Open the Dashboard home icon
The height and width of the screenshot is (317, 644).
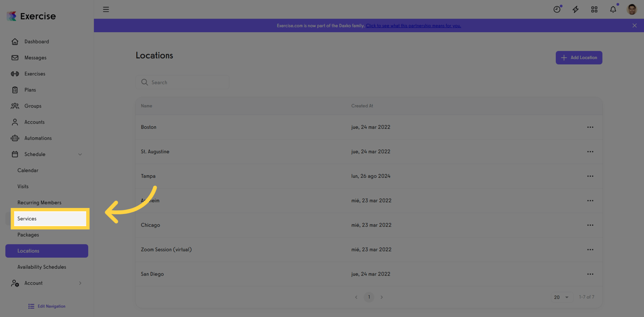pos(15,42)
